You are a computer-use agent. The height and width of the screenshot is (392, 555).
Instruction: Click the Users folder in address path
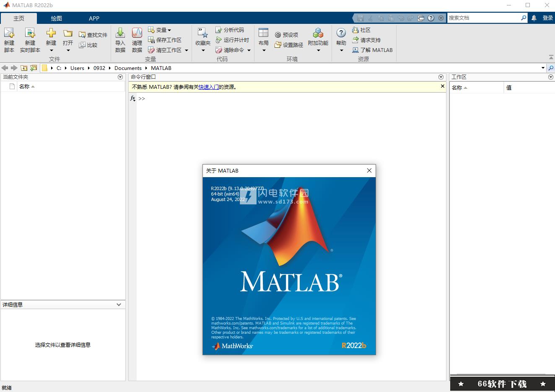77,68
